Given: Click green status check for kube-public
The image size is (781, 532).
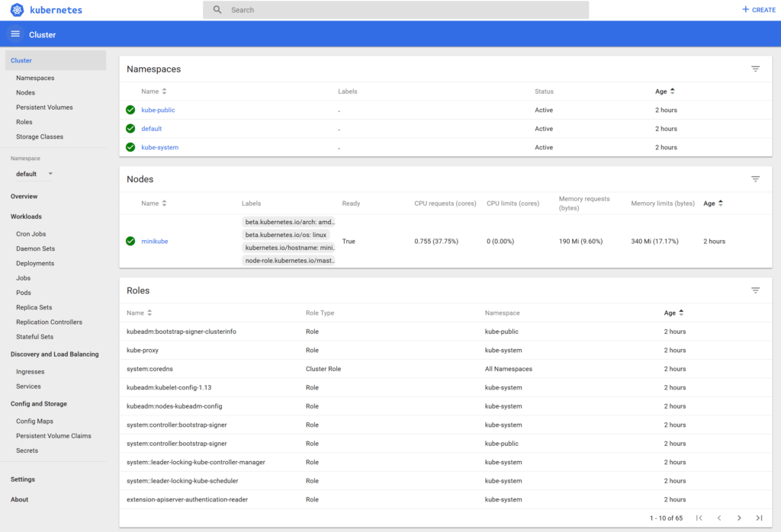Looking at the screenshot, I should 130,110.
